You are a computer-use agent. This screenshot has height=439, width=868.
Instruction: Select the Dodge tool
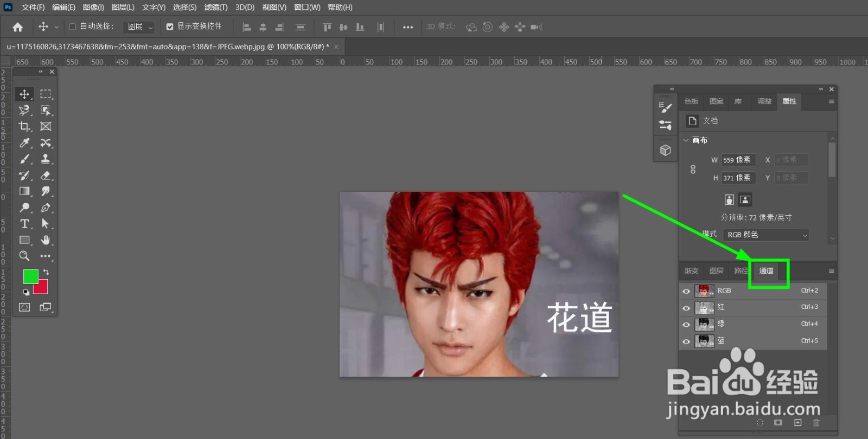[x=24, y=207]
